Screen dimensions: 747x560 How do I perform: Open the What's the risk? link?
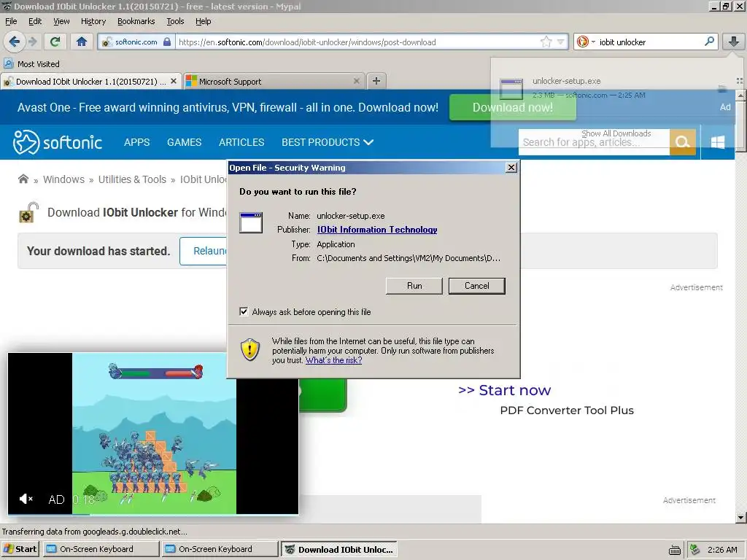pos(333,360)
